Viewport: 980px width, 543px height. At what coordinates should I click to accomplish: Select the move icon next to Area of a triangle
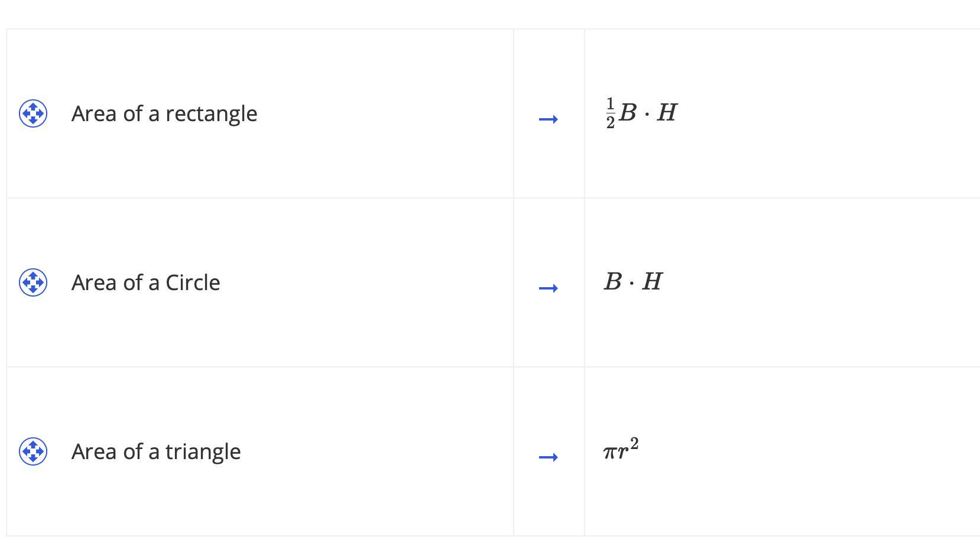33,451
